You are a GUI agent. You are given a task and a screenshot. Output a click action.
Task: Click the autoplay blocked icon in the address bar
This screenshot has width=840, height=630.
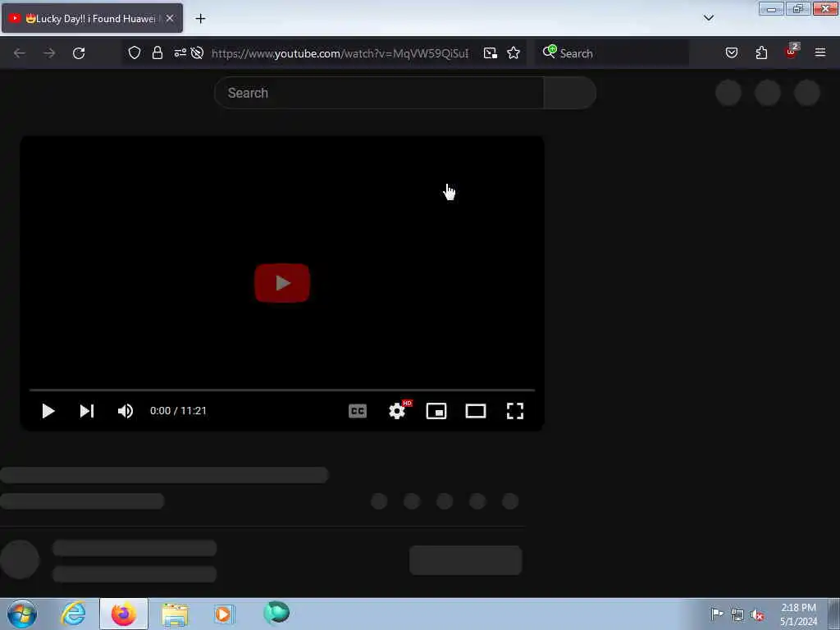click(x=197, y=53)
